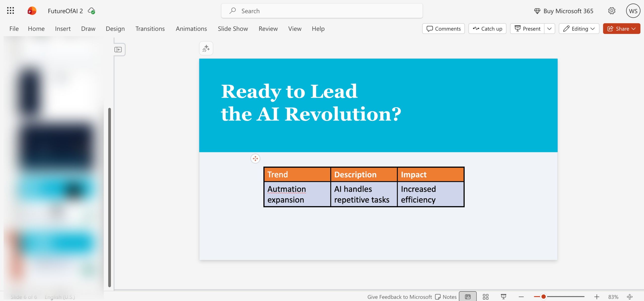Switch to Slide Sorter view

(x=486, y=297)
